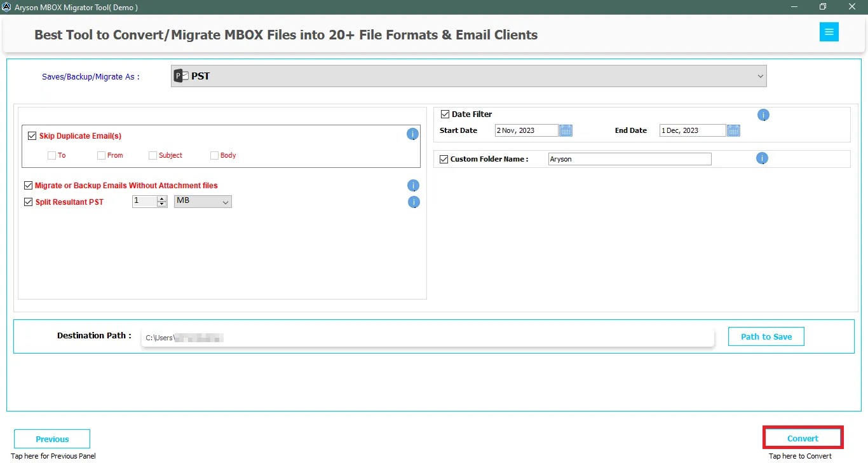
Task: Click info icon for Date Filter
Action: point(764,115)
